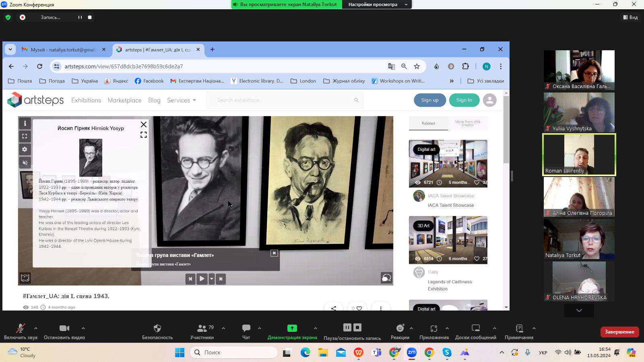The height and width of the screenshot is (362, 644).
Task: Stop video in Zoom toolbar
Action: coord(64,331)
